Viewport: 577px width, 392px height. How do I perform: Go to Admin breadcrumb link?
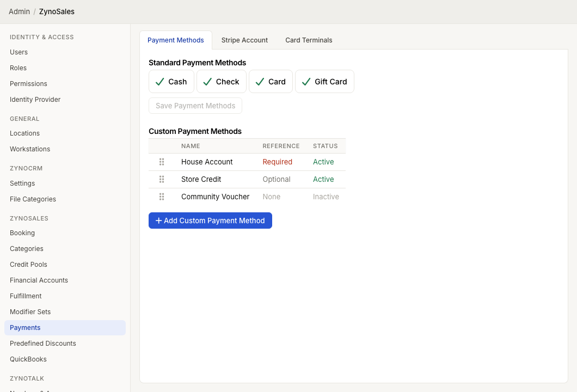point(19,12)
